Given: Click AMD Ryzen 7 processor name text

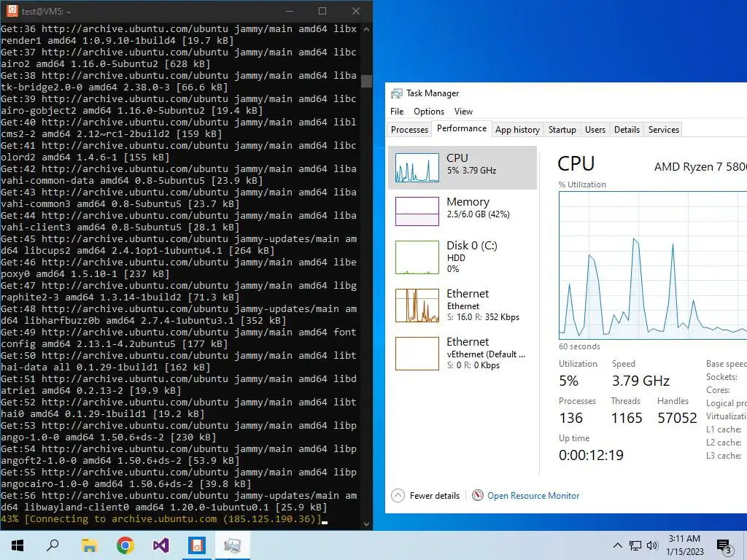Looking at the screenshot, I should click(x=700, y=167).
